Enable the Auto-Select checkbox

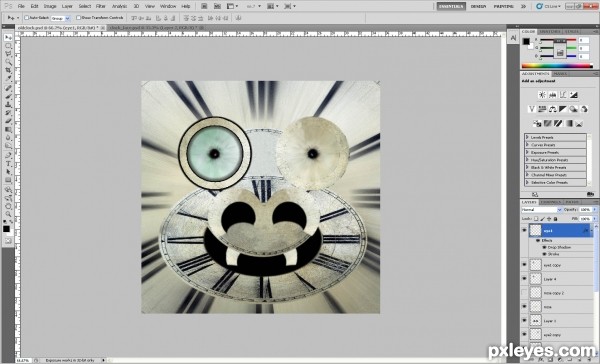click(x=27, y=18)
